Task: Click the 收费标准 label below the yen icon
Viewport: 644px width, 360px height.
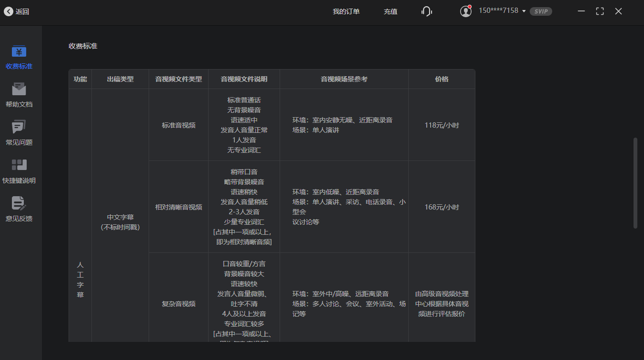Action: 19,66
